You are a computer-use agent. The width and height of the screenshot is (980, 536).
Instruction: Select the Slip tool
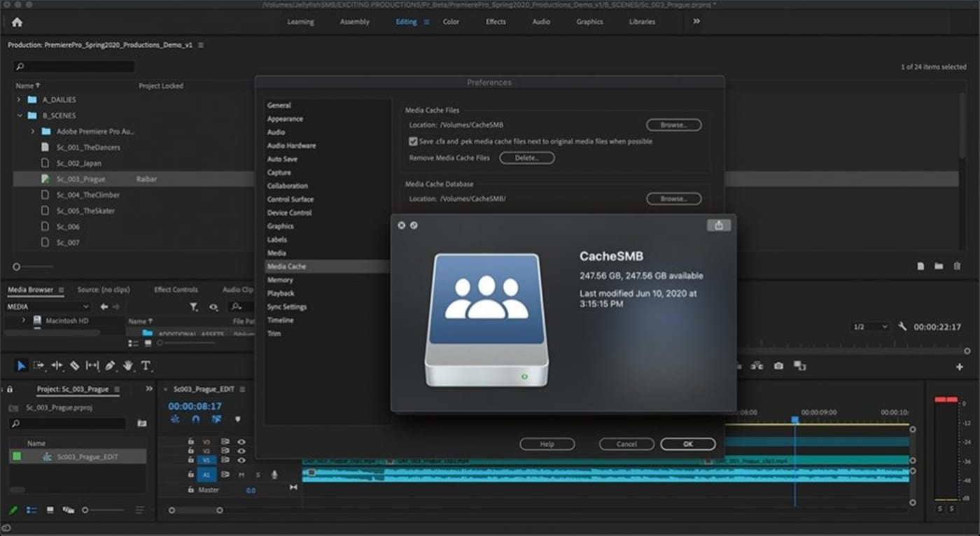click(x=92, y=365)
